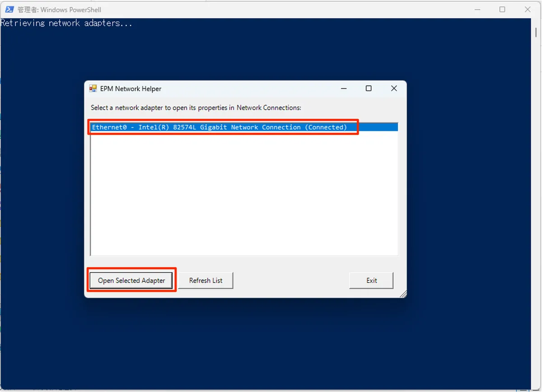Select the Ethernet0 Intel 82574L adapter row

(x=244, y=127)
